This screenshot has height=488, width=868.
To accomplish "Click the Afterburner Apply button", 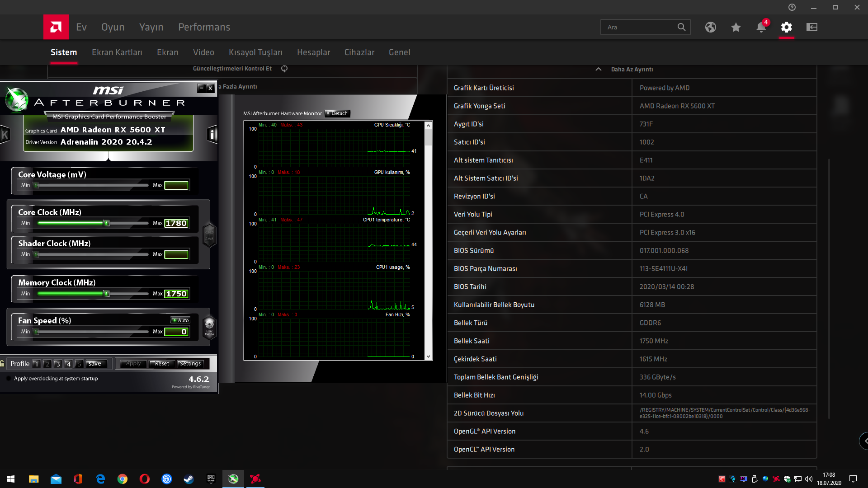I will [x=133, y=364].
